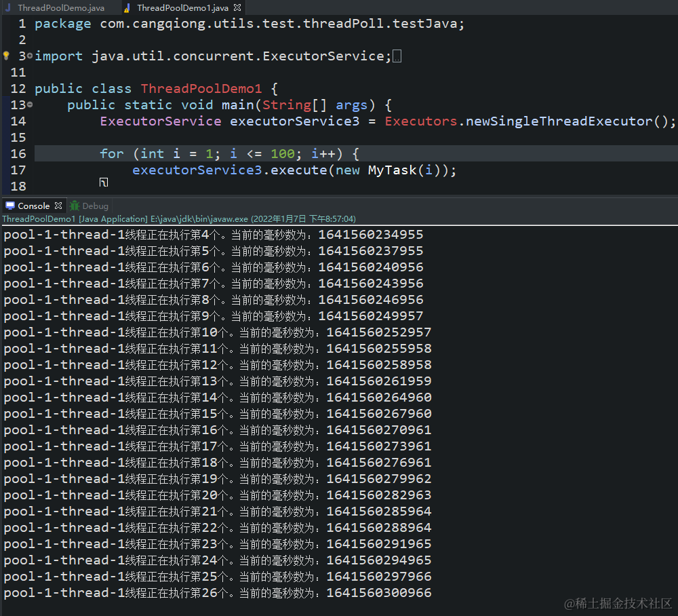Click console output line for task 第25个
Image resolution: width=678 pixels, height=616 pixels.
218,577
